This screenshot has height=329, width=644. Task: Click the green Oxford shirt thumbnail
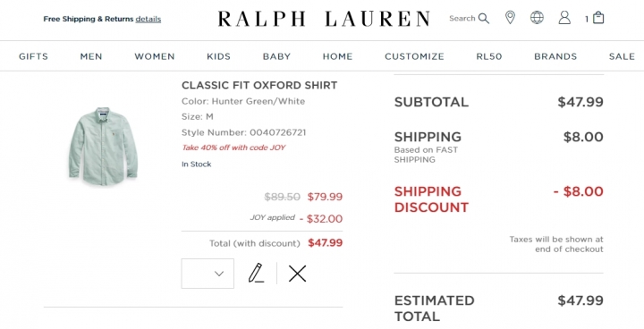pos(103,146)
